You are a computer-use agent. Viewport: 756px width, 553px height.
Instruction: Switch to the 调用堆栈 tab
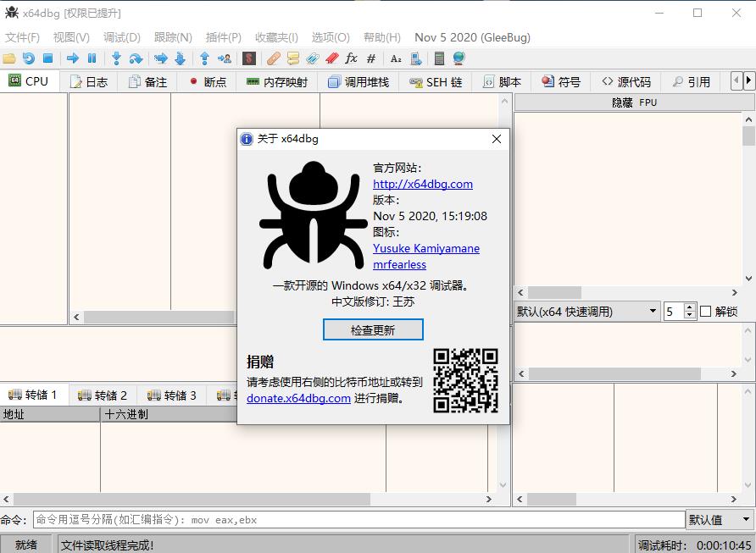coord(359,82)
